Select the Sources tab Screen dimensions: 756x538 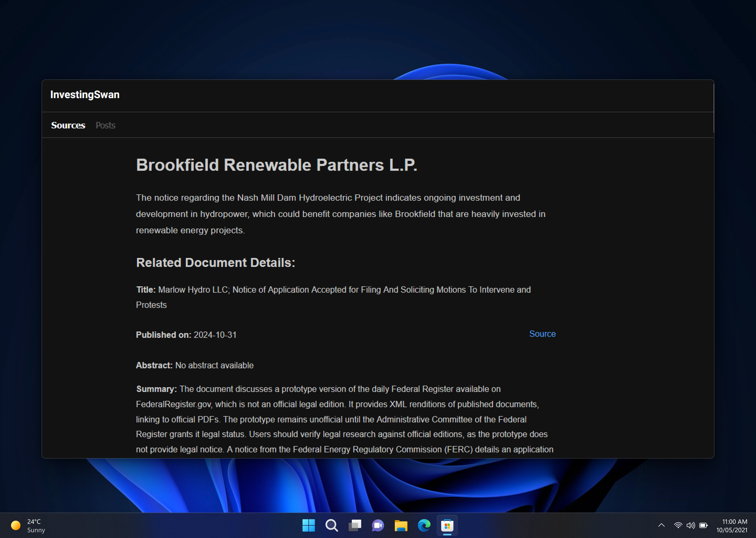pyautogui.click(x=68, y=125)
